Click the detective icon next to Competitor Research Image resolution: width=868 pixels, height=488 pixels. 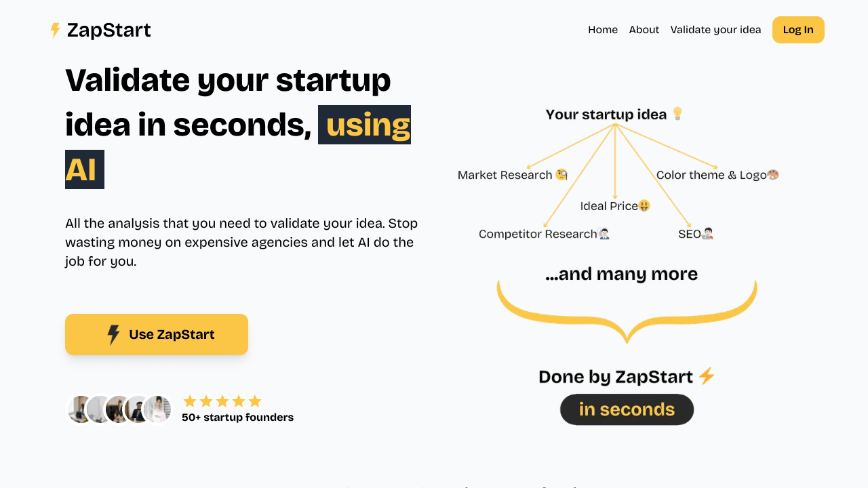[602, 233]
